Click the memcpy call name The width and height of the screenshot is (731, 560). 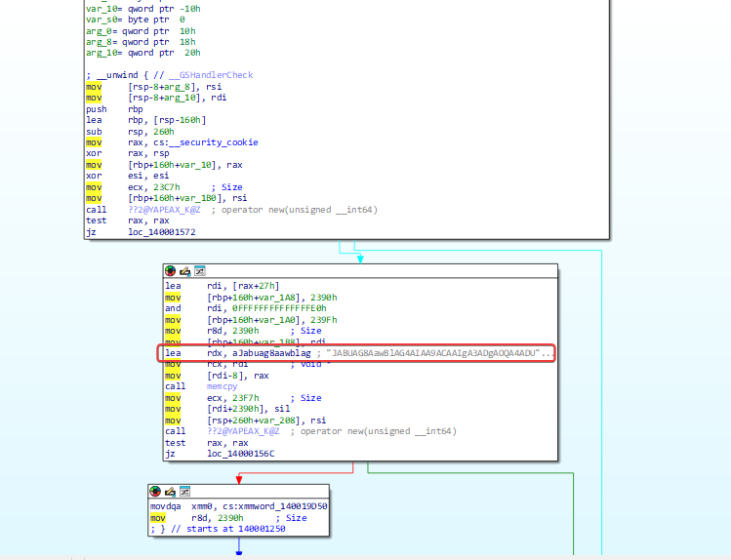click(x=222, y=386)
